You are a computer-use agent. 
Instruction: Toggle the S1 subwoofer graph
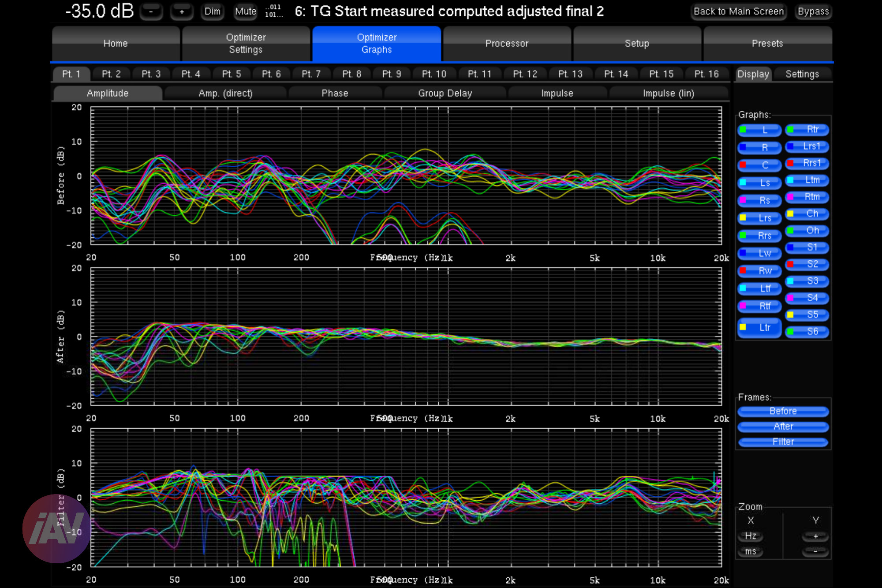point(807,247)
